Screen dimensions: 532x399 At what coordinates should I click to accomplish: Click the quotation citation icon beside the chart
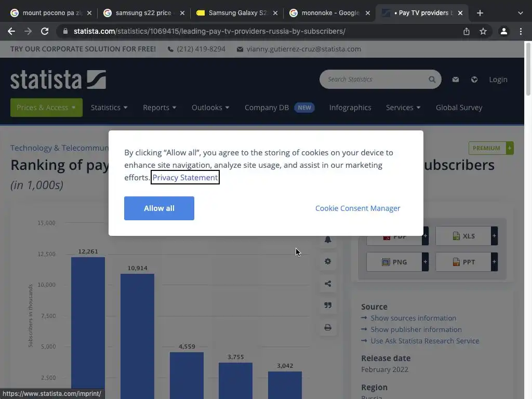(x=328, y=305)
